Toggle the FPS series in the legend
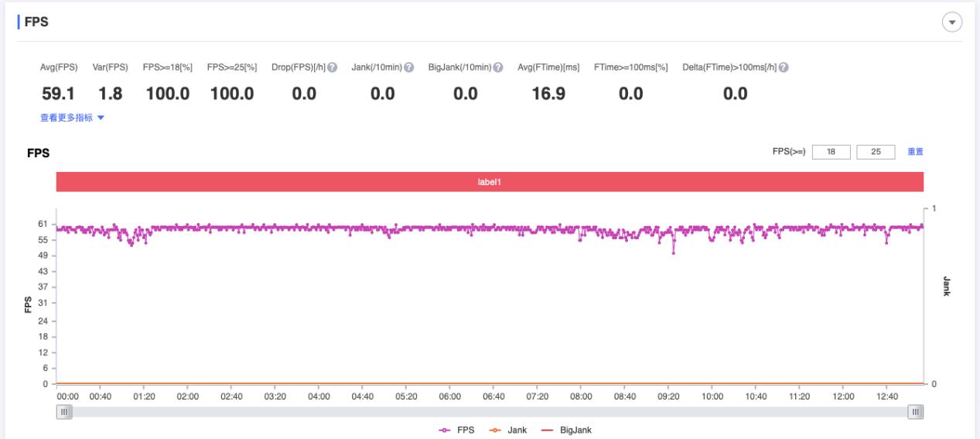The height and width of the screenshot is (439, 980). point(458,430)
